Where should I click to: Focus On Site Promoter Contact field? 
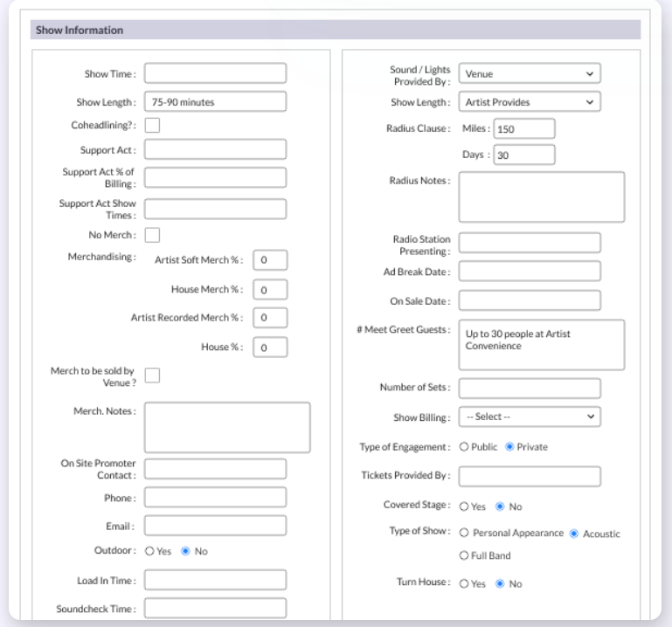coord(215,469)
